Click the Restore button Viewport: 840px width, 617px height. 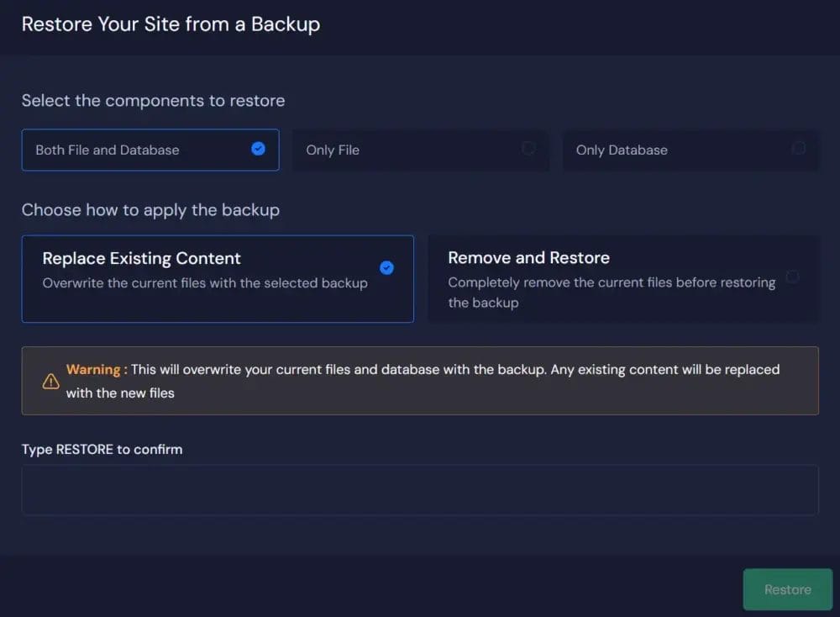click(787, 589)
